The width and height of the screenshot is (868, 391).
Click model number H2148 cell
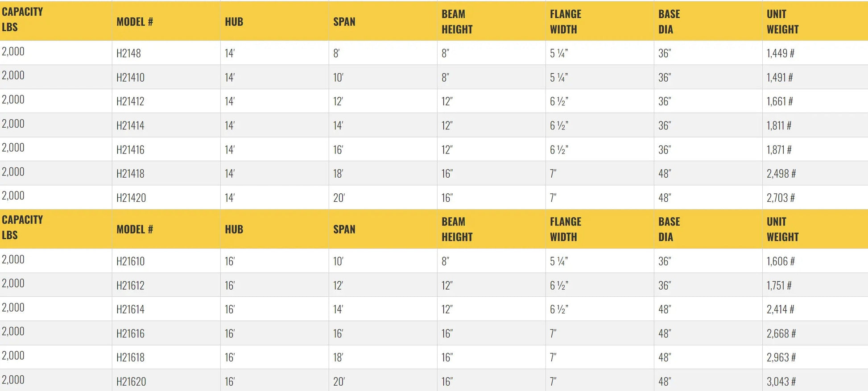pos(128,54)
